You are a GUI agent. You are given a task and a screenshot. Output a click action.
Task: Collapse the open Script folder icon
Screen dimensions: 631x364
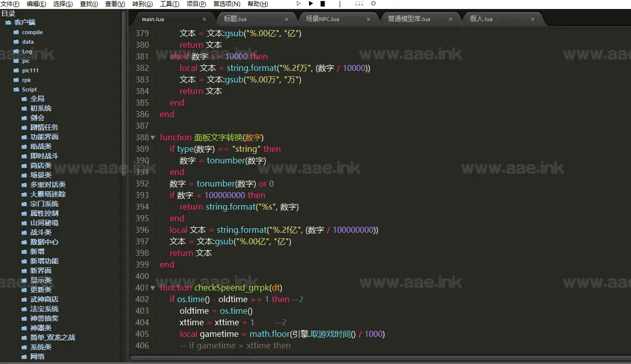pyautogui.click(x=16, y=89)
